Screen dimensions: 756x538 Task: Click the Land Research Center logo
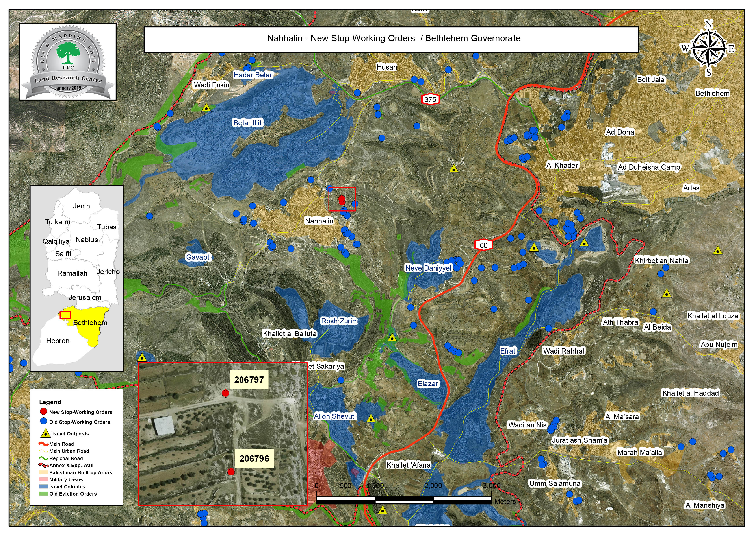pyautogui.click(x=68, y=62)
